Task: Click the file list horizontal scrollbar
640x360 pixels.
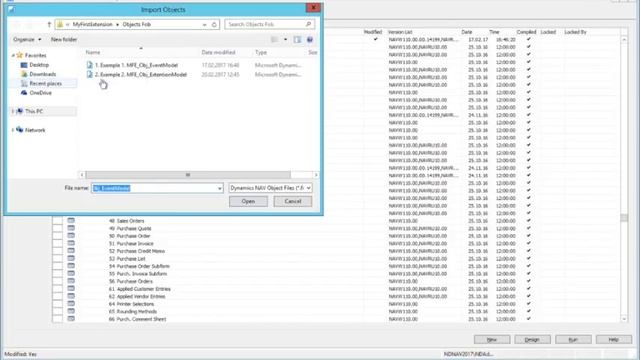Action: 188,175
